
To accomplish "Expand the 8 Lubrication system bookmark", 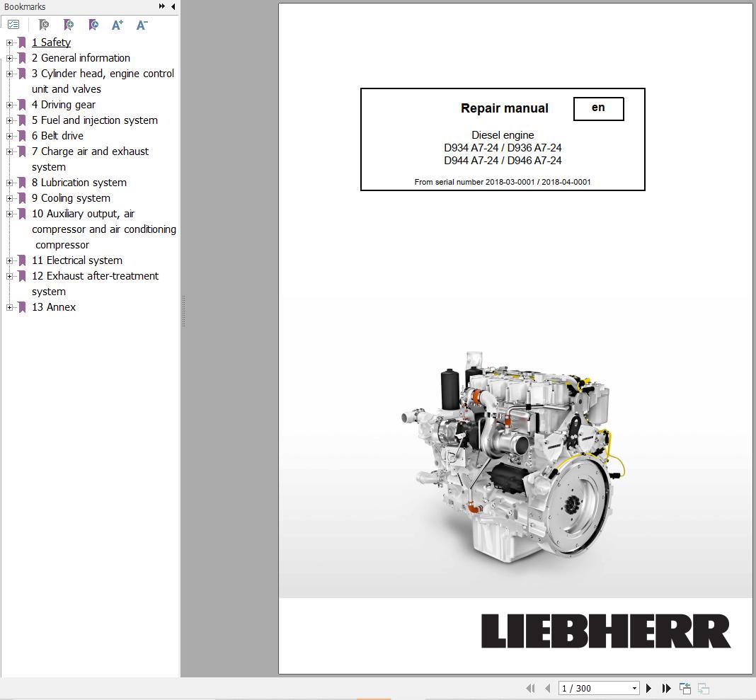I will 9,183.
